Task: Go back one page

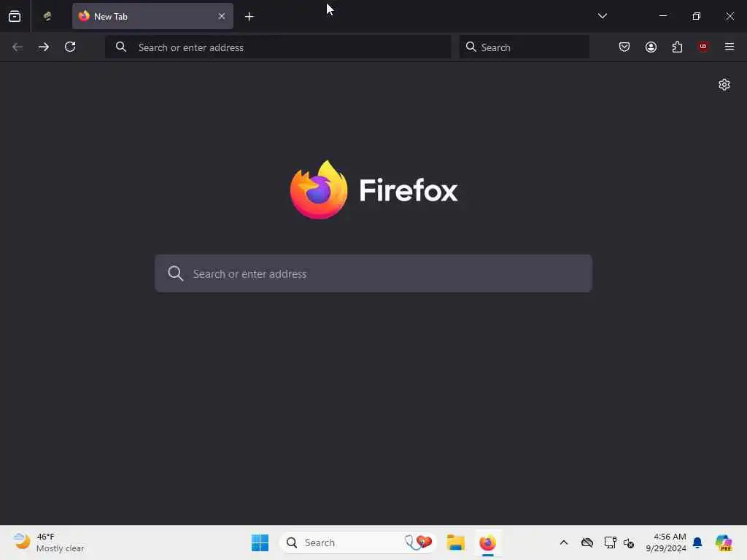Action: [x=18, y=47]
